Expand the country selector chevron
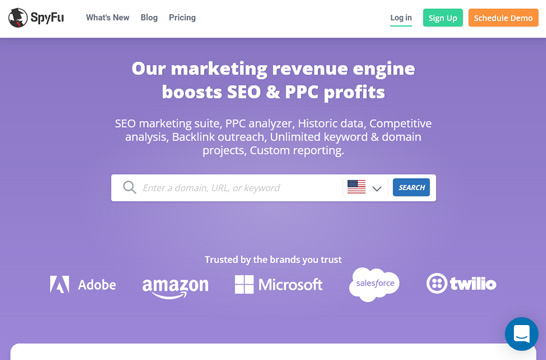This screenshot has height=360, width=546. [377, 188]
